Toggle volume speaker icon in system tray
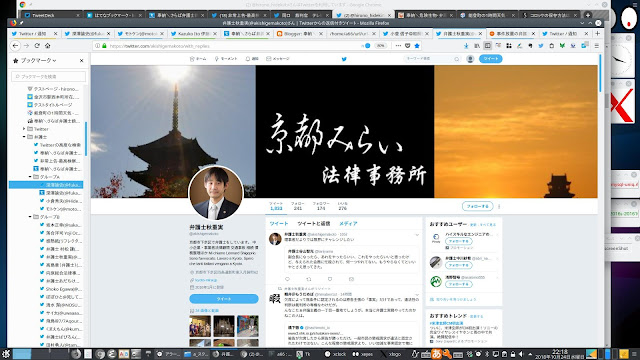This screenshot has height=360, width=640. [x=521, y=354]
